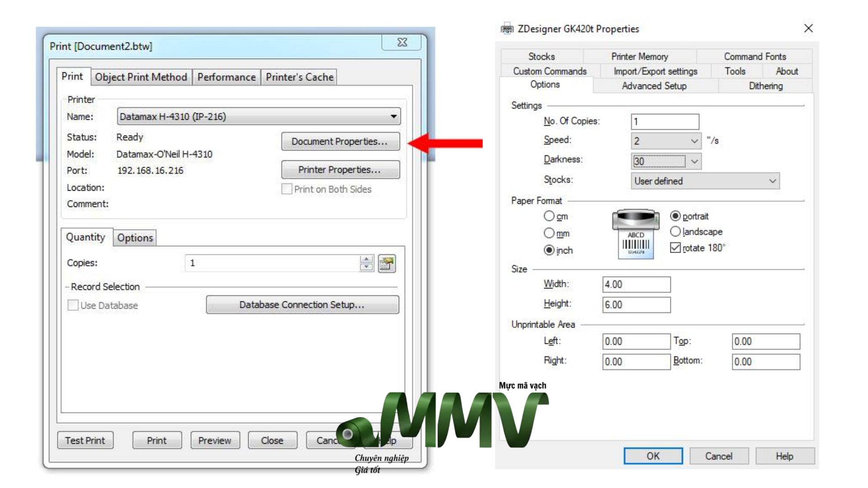Select the cm unit radio button

[x=549, y=216]
